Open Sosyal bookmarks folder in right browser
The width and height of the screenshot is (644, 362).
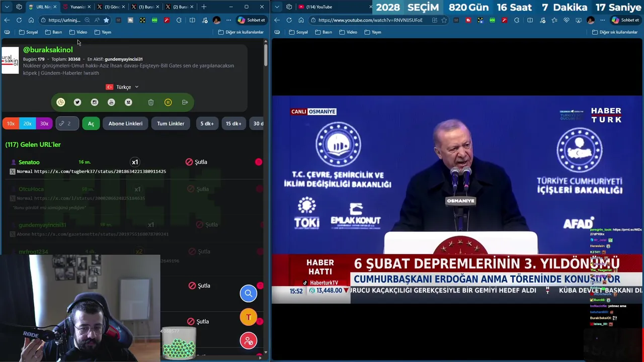tap(298, 32)
